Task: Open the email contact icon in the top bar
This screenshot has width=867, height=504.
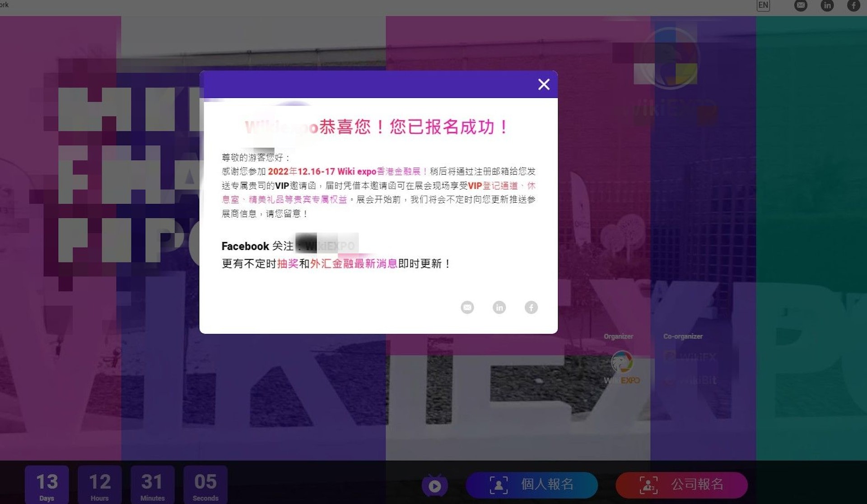Action: [x=800, y=6]
